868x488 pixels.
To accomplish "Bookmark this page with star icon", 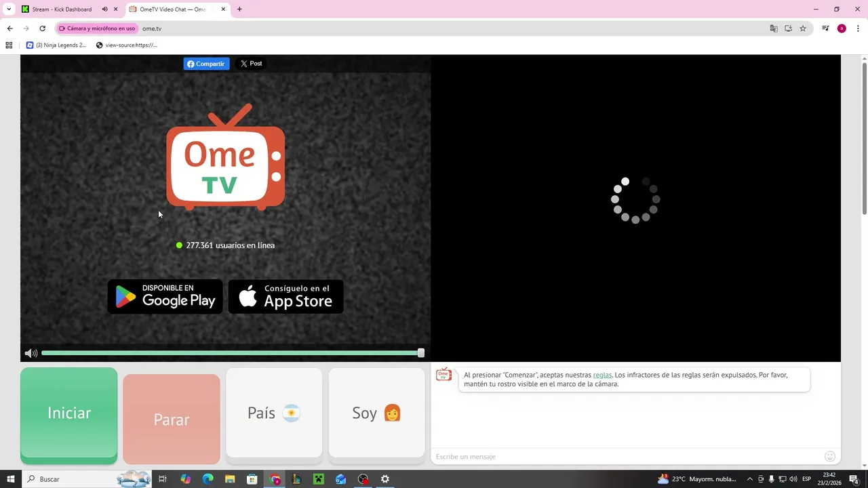I will pos(803,28).
